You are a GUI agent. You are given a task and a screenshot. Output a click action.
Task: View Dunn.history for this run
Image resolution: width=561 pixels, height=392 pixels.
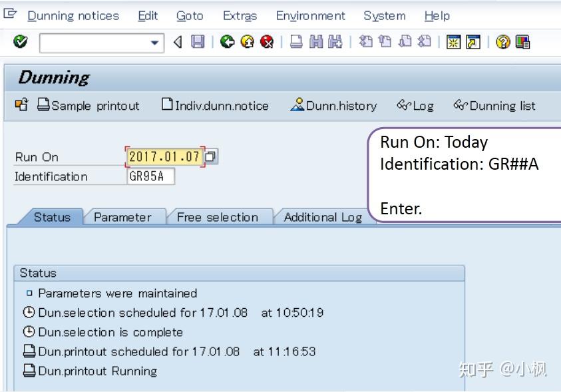(x=339, y=105)
